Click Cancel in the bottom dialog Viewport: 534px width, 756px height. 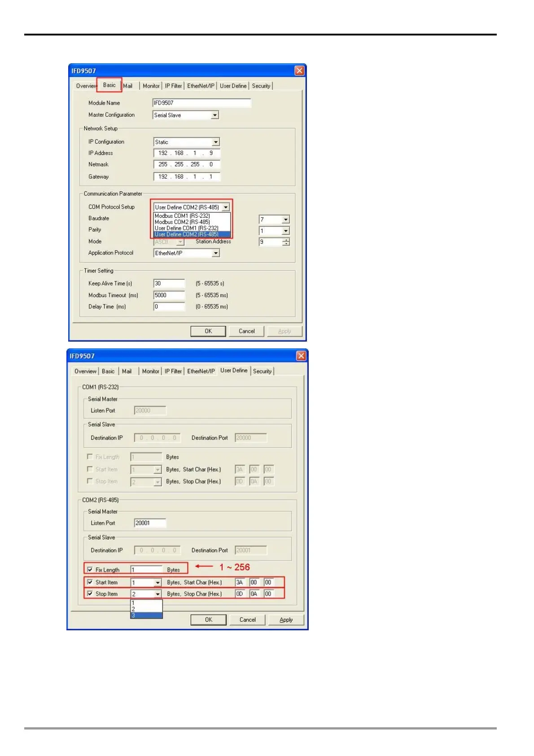click(247, 620)
